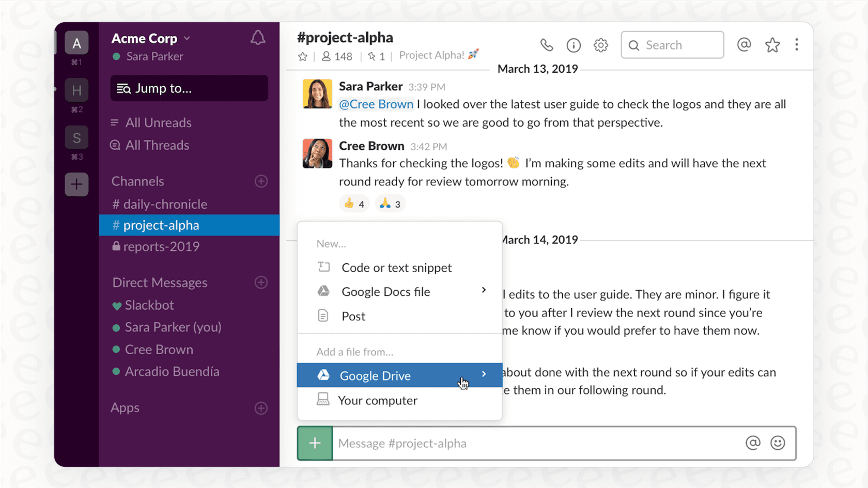Start a call with the phone icon

click(x=547, y=45)
